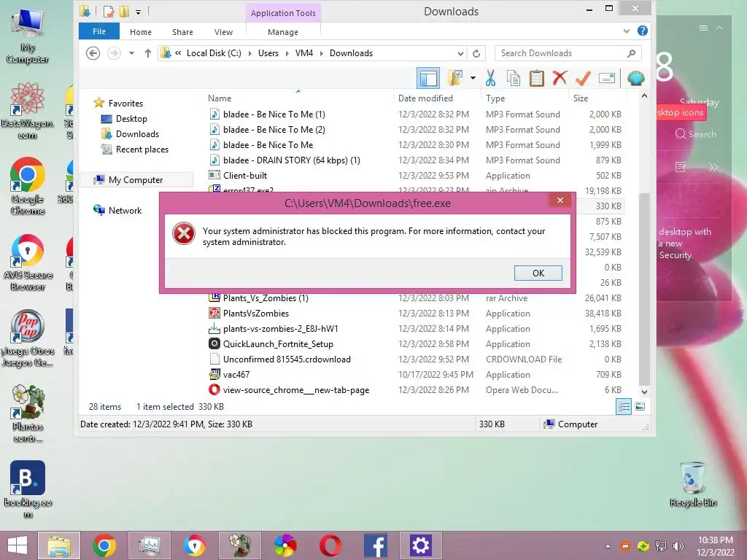The height and width of the screenshot is (560, 747).
Task: Click Users in the address path
Action: click(x=268, y=52)
